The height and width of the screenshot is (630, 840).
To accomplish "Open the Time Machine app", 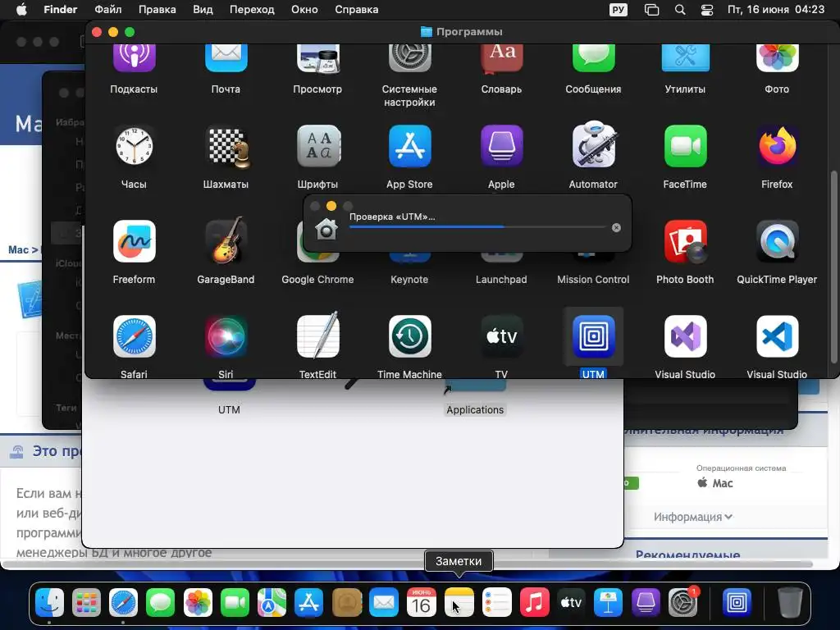I will click(x=410, y=336).
